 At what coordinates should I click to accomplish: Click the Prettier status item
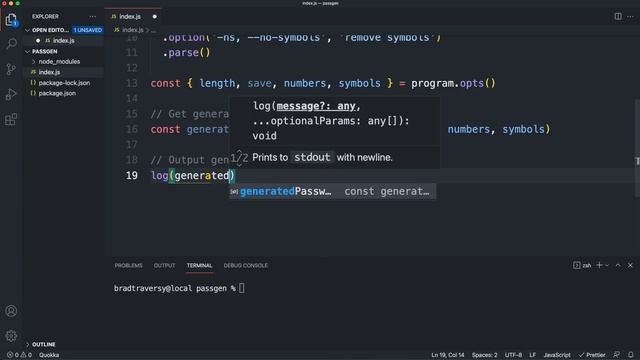point(592,355)
